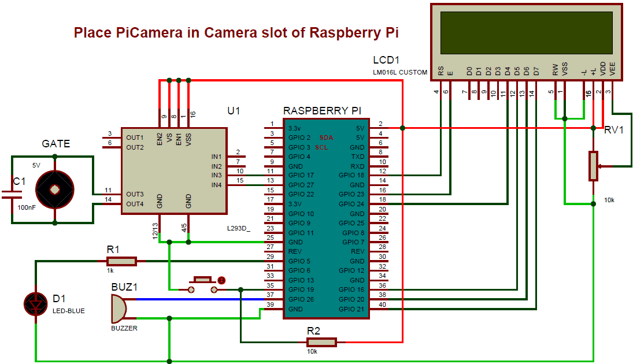Screen dimensions: 633x364
Task: Select the teal Raspberry Pi component body
Action: point(326,219)
